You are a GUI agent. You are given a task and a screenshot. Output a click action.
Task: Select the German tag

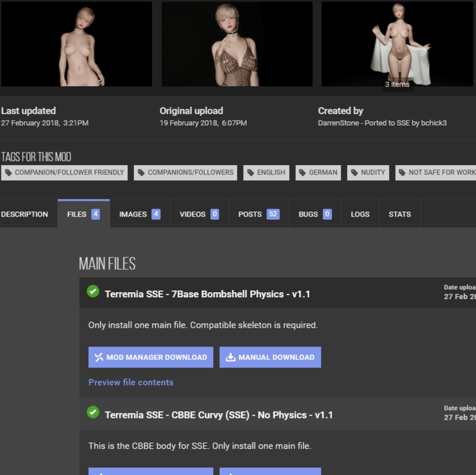(318, 173)
